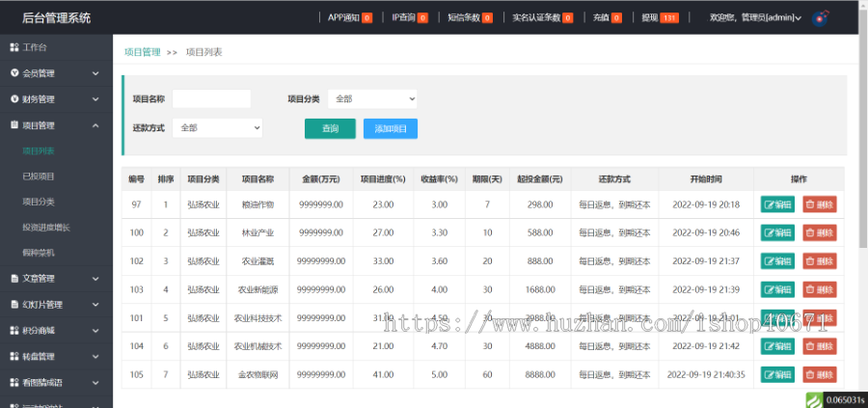
Task: Open 充值 notifications in top bar
Action: (x=608, y=17)
